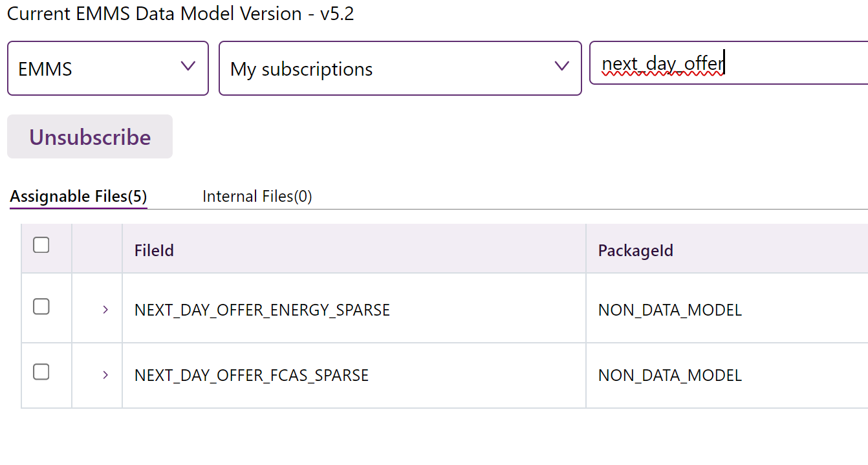
Task: Expand the NEXT_DAY_OFFER_ENERGY_SPARSE row
Action: coord(105,310)
